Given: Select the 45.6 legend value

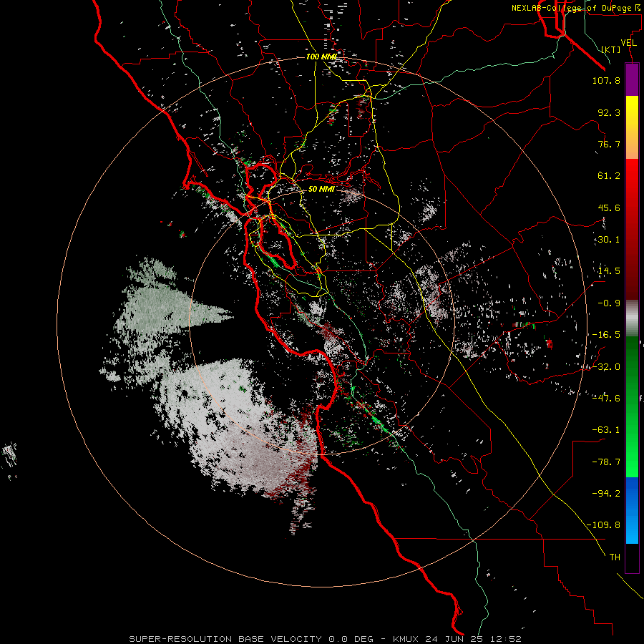Looking at the screenshot, I should point(609,208).
